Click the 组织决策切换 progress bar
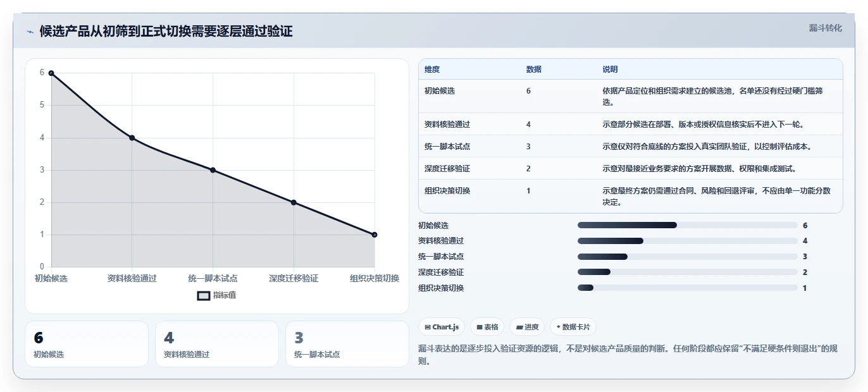The height and width of the screenshot is (392, 868). click(688, 288)
